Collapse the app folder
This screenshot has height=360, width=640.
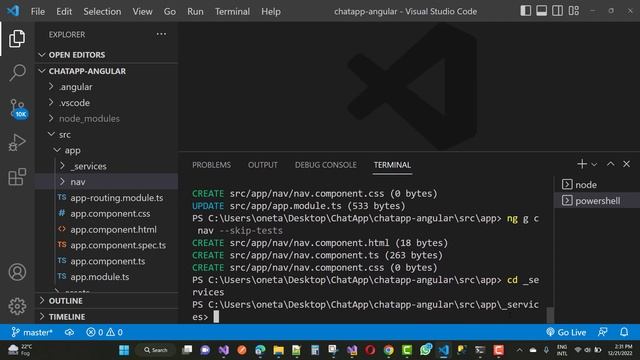click(107, 150)
